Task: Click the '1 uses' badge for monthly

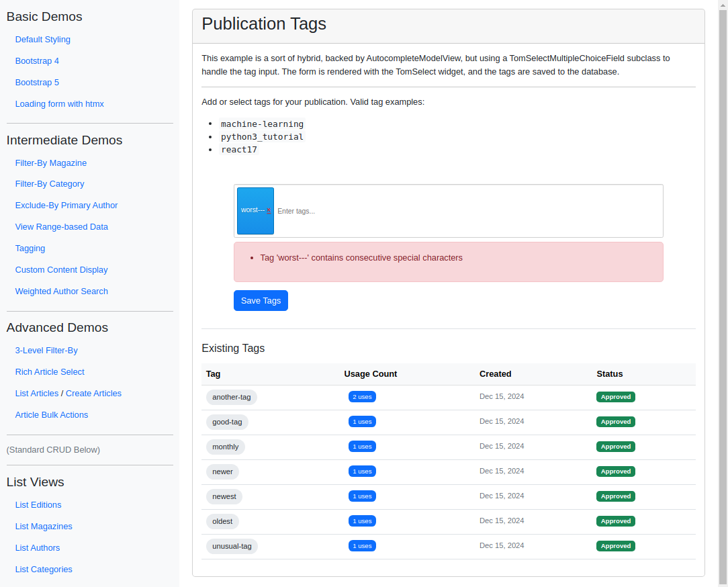Action: [362, 446]
